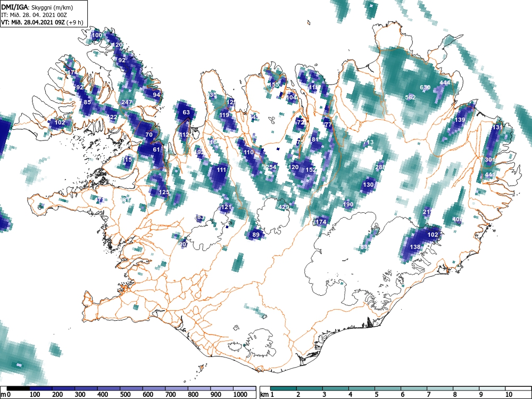Click the visibility value 130 on the map

click(368, 185)
